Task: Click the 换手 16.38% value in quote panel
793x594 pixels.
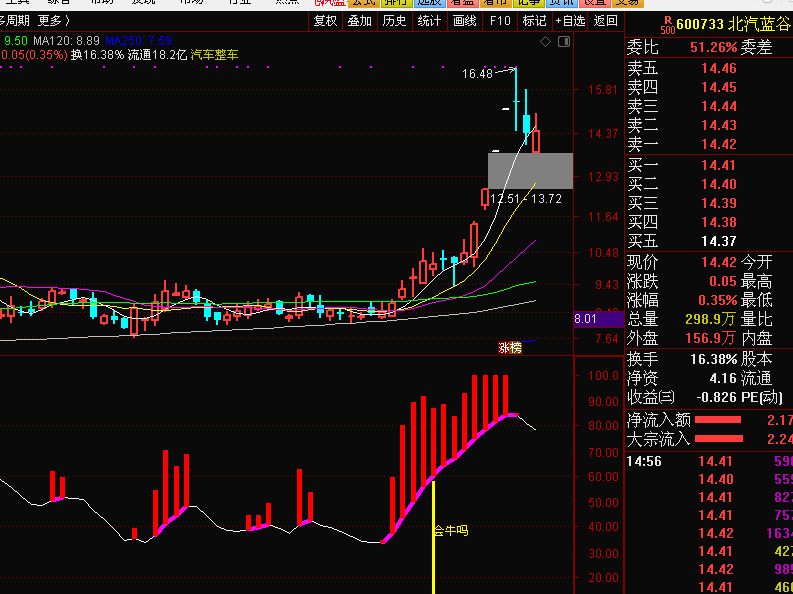Action: (714, 359)
